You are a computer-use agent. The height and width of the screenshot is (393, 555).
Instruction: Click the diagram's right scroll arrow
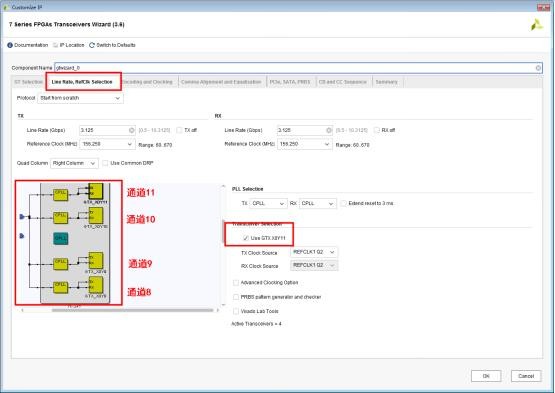[x=218, y=311]
